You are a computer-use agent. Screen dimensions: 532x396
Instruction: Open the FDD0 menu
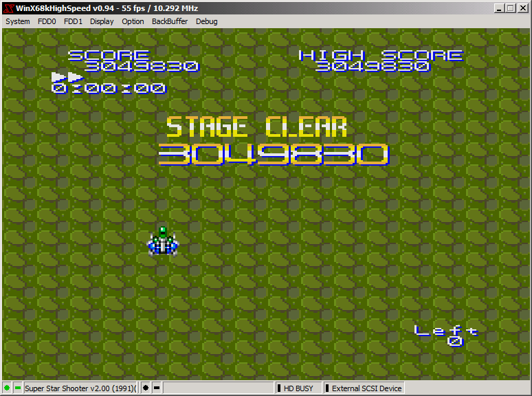(47, 21)
